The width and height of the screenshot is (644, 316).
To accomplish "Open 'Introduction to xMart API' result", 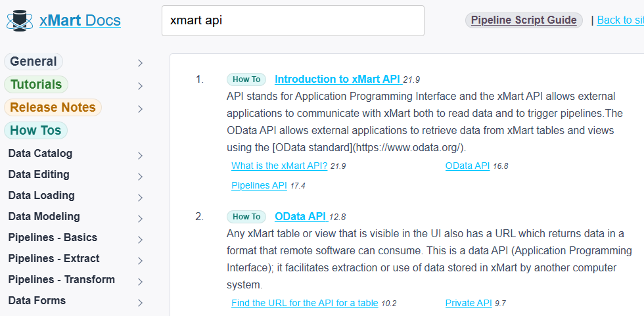I will pos(338,79).
